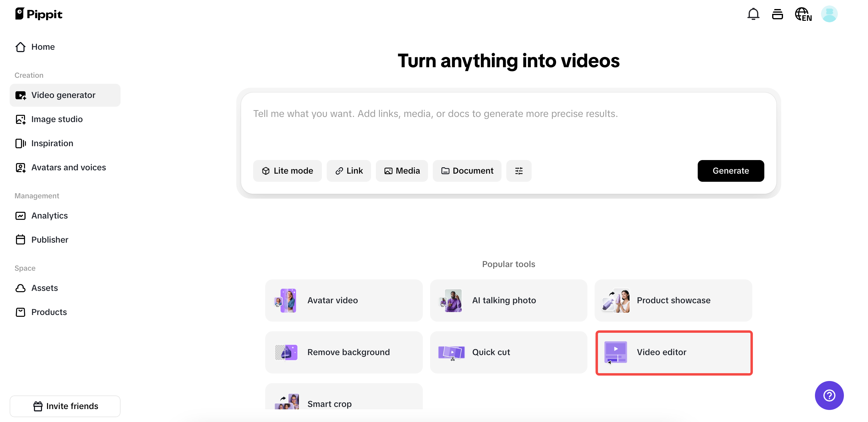The image size is (868, 422).
Task: Open Avatars and voices section
Action: (68, 168)
